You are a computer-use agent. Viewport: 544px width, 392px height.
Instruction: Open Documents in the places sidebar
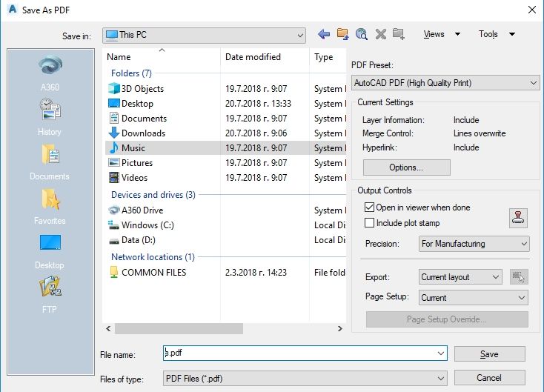pyautogui.click(x=50, y=162)
